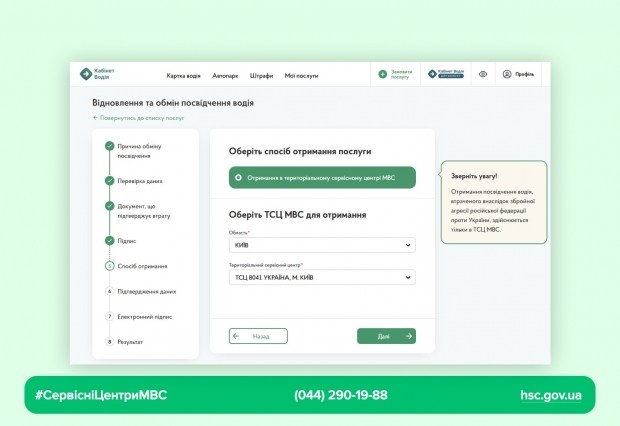This screenshot has height=426, width=620.
Task: Expand the Область dropdown showing КИЇВ
Action: (322, 245)
